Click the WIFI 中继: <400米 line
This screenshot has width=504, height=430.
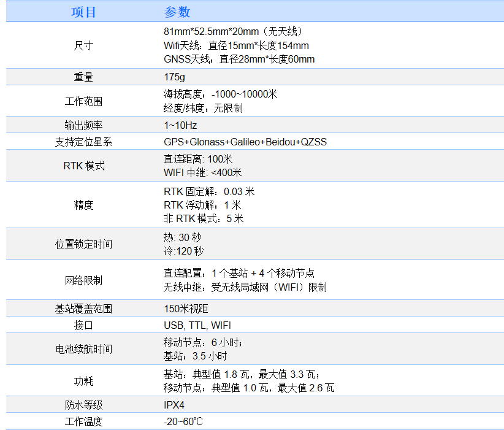pos(202,172)
